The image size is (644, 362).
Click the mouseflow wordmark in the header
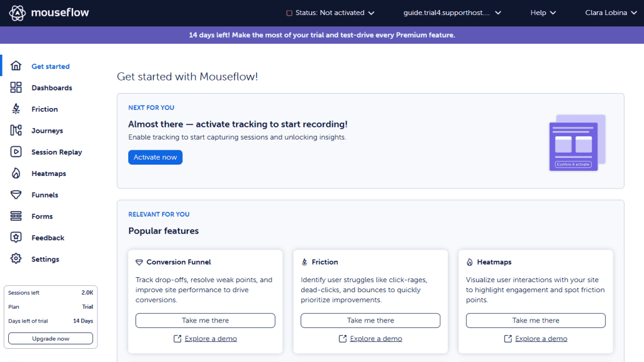point(60,13)
